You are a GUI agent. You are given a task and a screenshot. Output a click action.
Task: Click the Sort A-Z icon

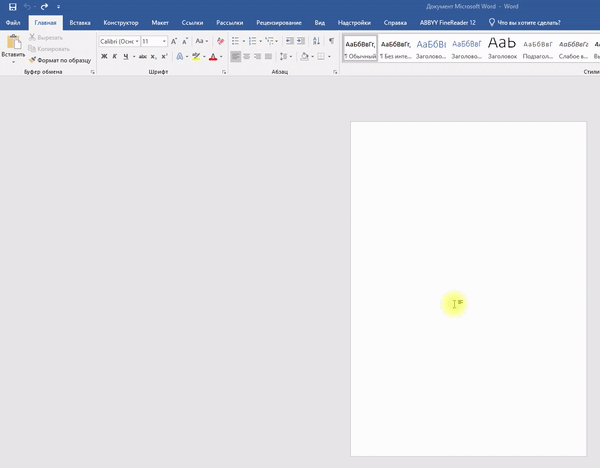coord(316,41)
